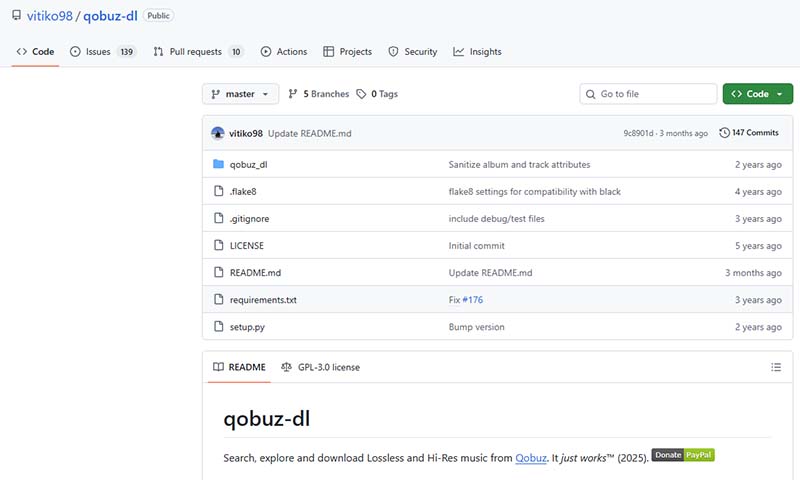Select the GPL-3.0 license tab

pyautogui.click(x=321, y=367)
